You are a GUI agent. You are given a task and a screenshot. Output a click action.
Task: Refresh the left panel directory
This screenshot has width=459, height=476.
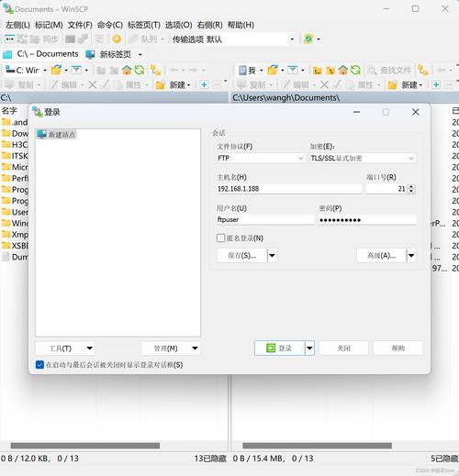pyautogui.click(x=140, y=71)
